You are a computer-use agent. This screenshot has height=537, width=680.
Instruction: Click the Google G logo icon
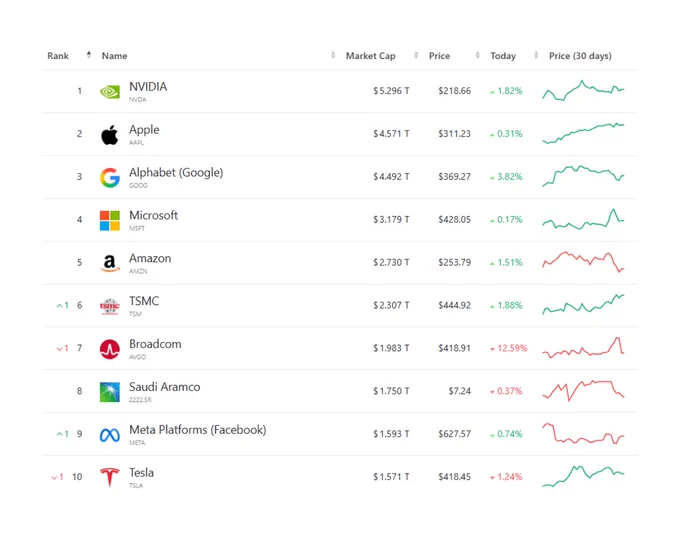(x=110, y=177)
